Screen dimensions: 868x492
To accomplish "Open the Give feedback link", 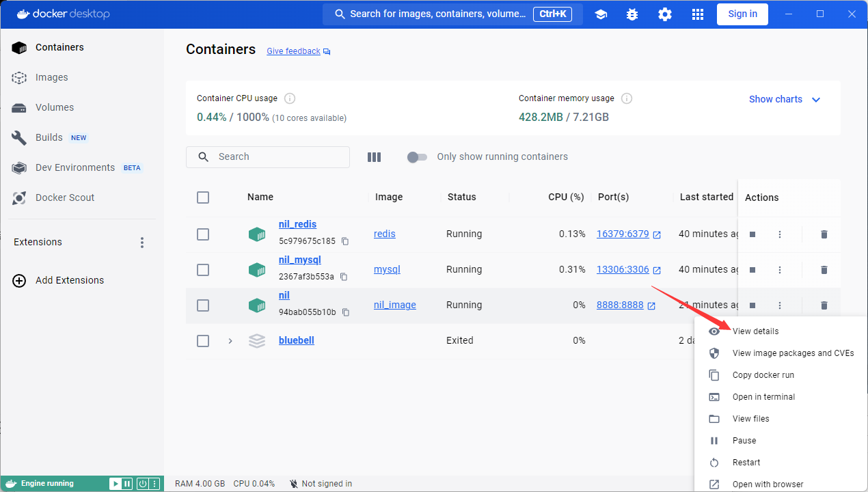I will pyautogui.click(x=293, y=51).
